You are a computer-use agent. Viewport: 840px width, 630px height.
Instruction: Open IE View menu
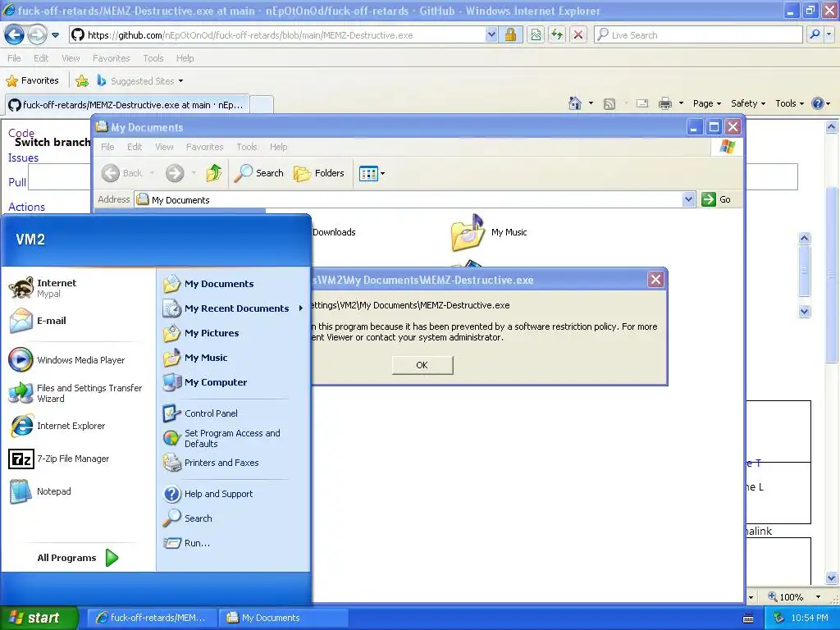(71, 58)
